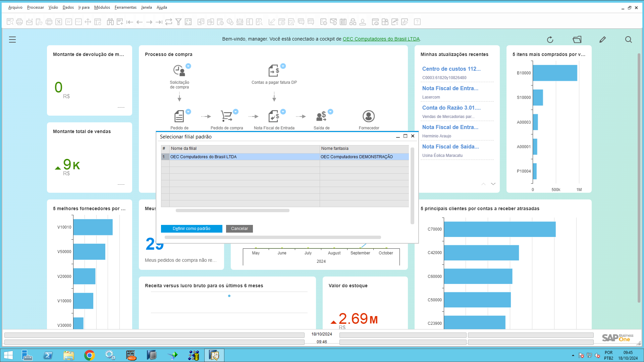Expand dropdown arrow on Saída de icon
The width and height of the screenshot is (644, 362).
pos(330,112)
